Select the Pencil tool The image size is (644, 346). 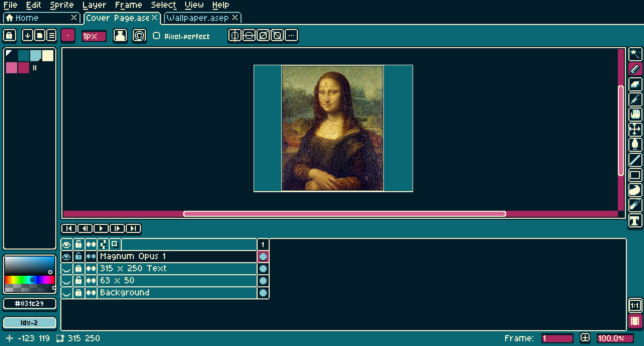tap(635, 69)
